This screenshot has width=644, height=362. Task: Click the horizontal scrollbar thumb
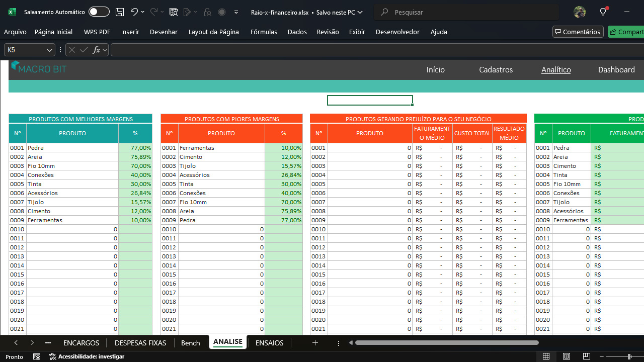[x=447, y=343]
